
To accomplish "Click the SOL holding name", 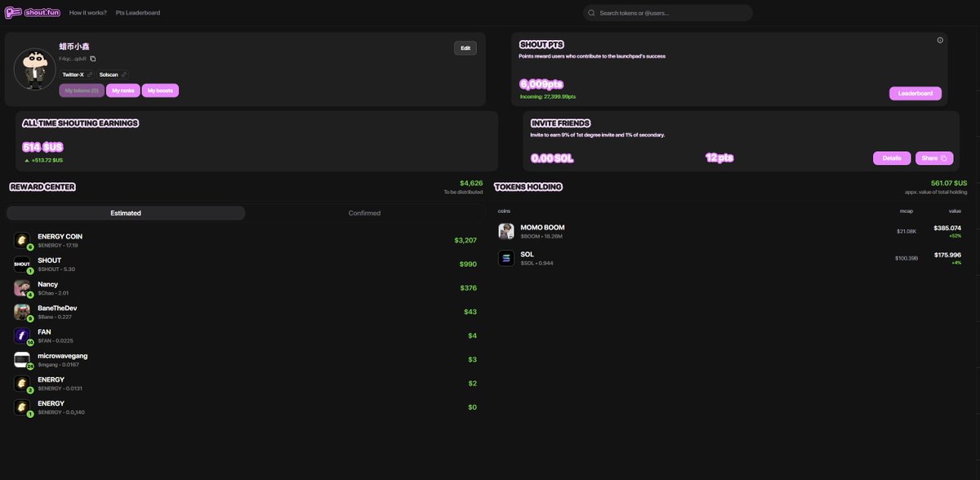I will click(x=527, y=254).
